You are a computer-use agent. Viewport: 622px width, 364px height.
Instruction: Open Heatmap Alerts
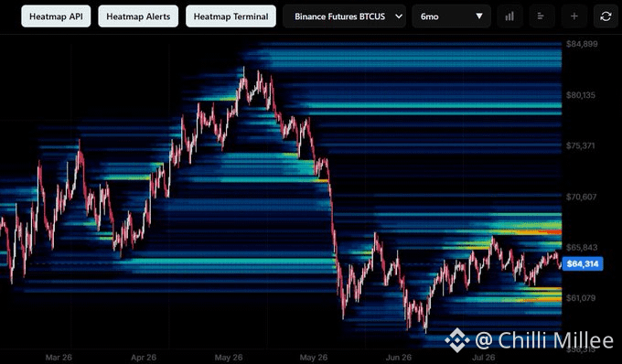click(138, 16)
